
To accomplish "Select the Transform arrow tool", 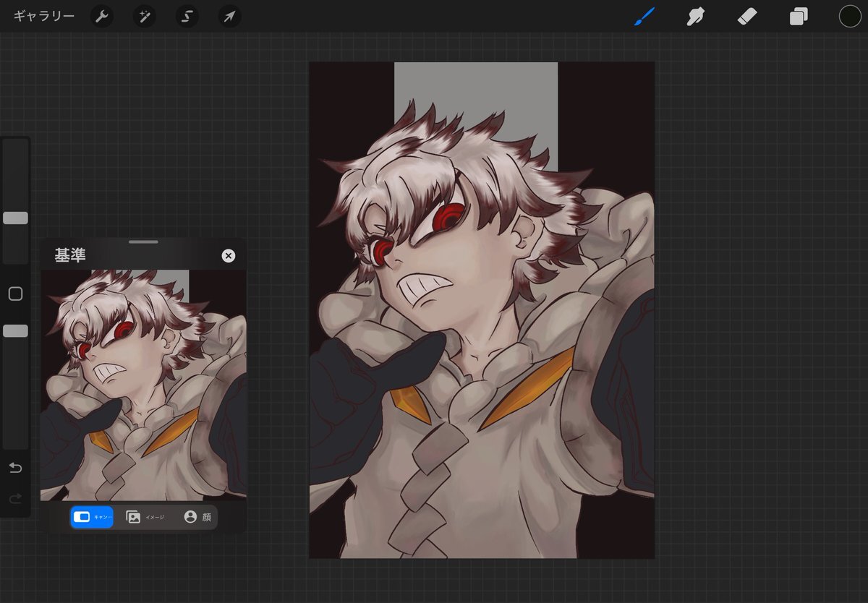I will point(230,16).
